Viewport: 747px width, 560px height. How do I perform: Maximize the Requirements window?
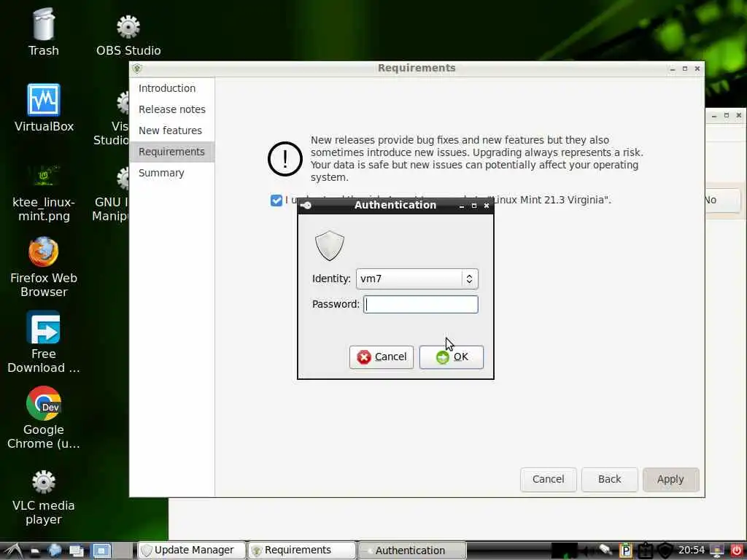[684, 69]
